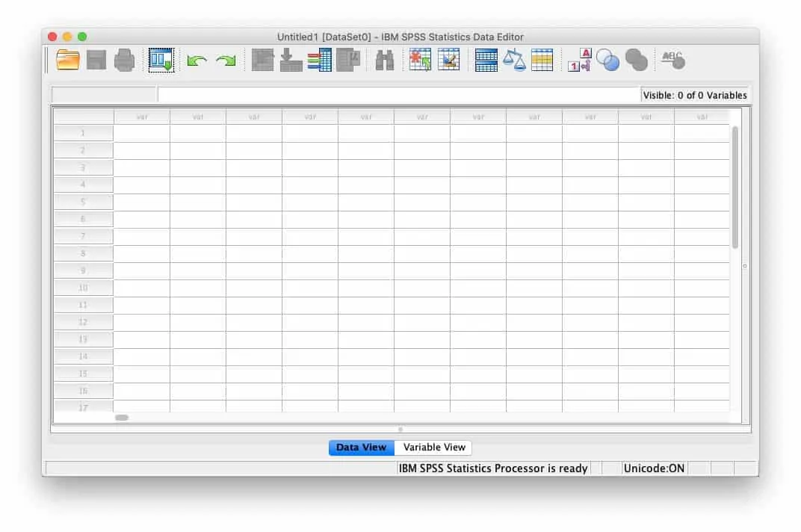This screenshot has height=532, width=801.
Task: Select the row 10 header
Action: (83, 288)
